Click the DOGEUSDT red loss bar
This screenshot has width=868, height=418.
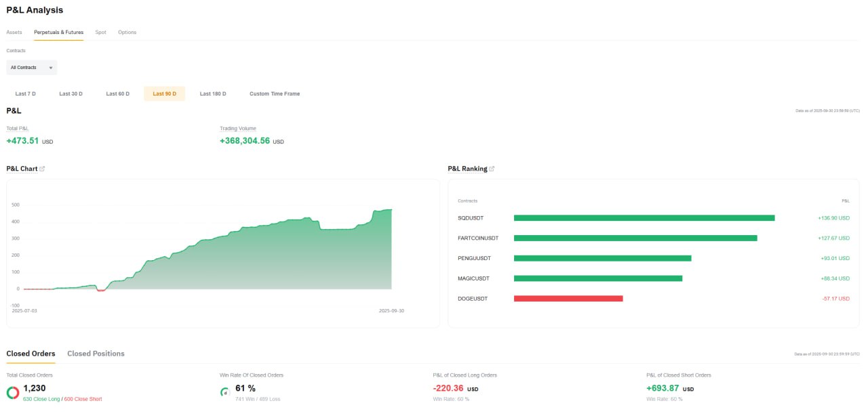568,299
